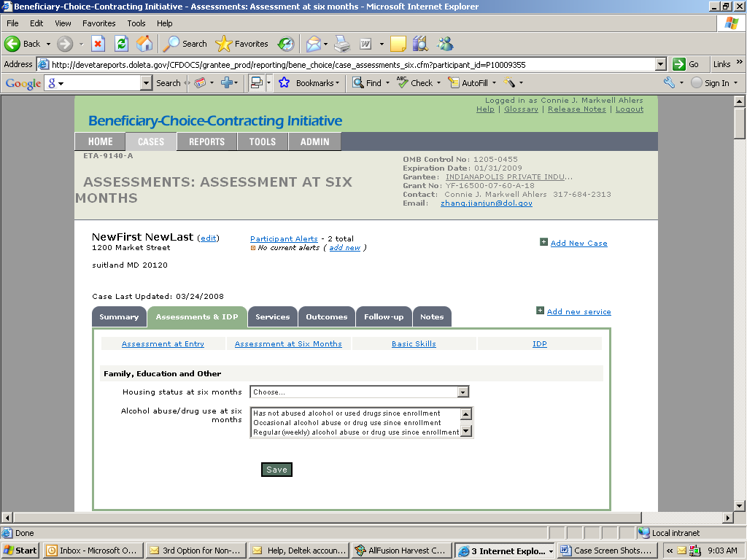Open the IDP link
The height and width of the screenshot is (560, 747).
tap(540, 344)
